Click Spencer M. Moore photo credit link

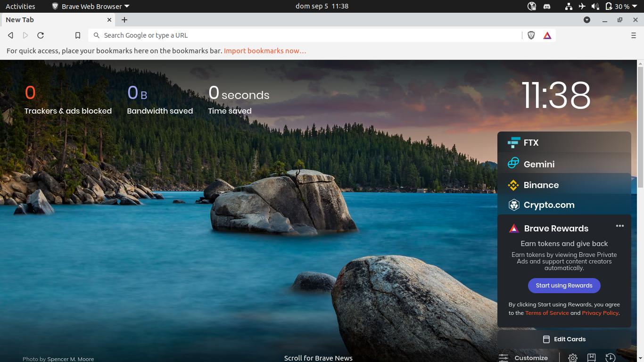pos(71,359)
